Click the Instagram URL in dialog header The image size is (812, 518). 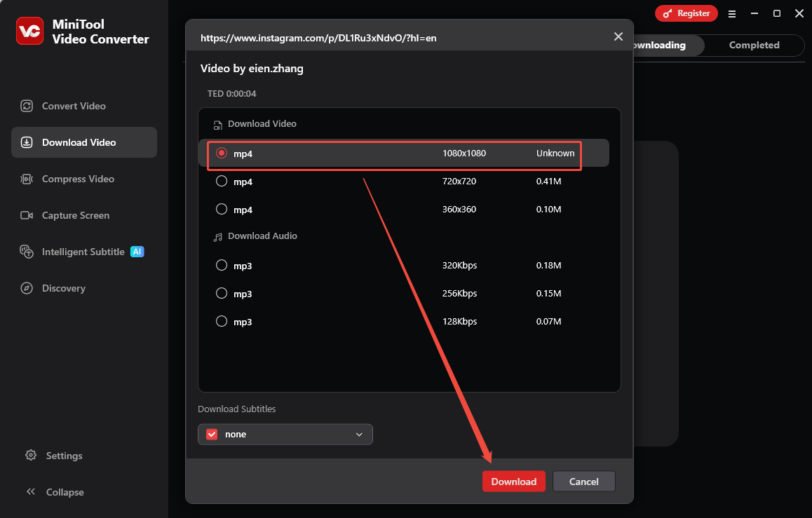tap(318, 38)
